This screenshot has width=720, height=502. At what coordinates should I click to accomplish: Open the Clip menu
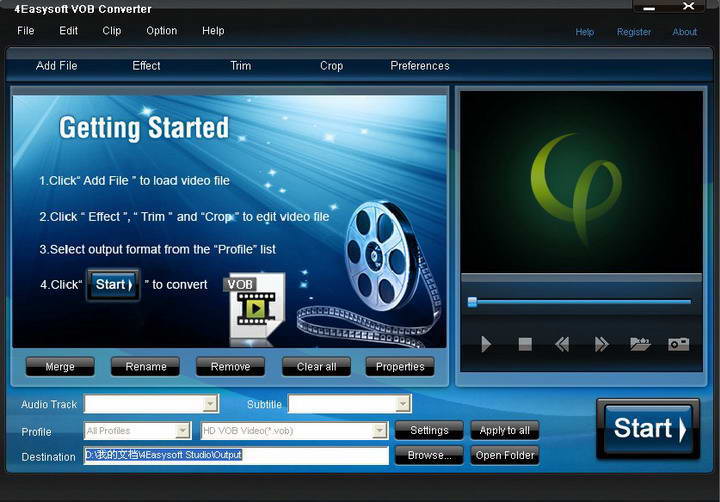click(x=112, y=31)
